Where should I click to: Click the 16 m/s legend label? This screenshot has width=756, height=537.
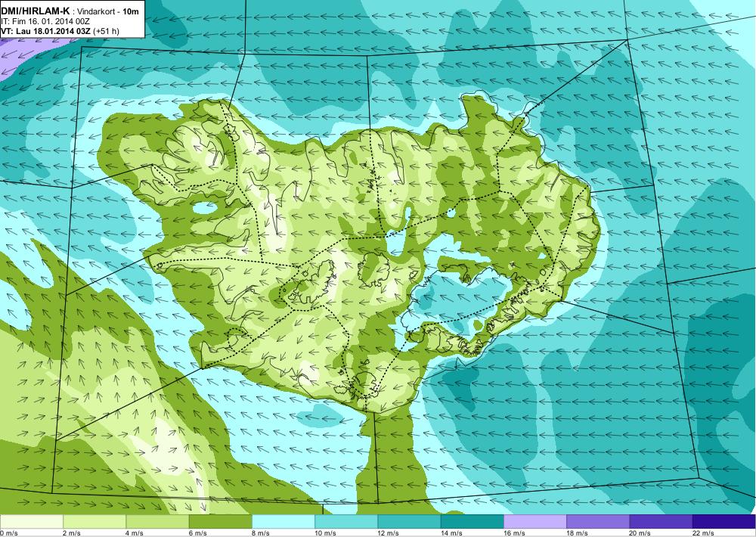(x=514, y=533)
